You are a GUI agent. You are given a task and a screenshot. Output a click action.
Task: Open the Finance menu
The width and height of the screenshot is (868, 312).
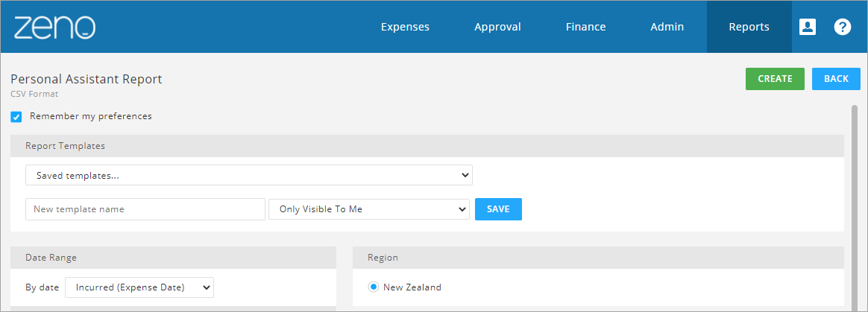[x=585, y=27]
